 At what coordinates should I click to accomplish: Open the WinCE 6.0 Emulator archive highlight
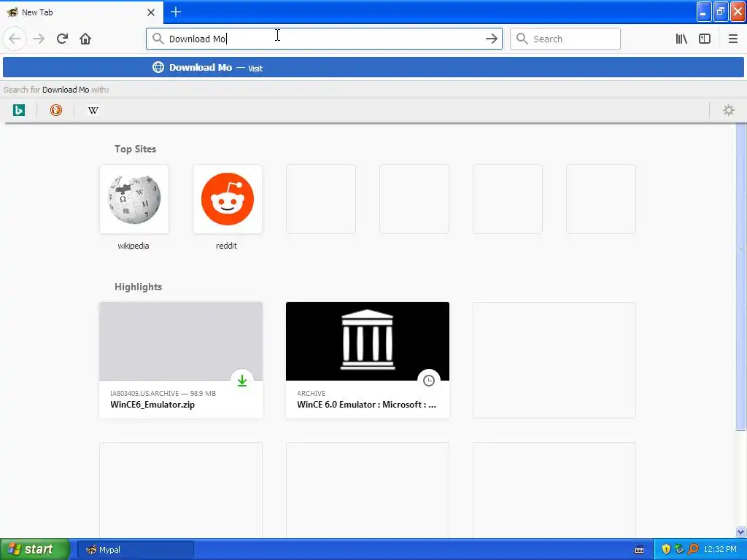368,360
